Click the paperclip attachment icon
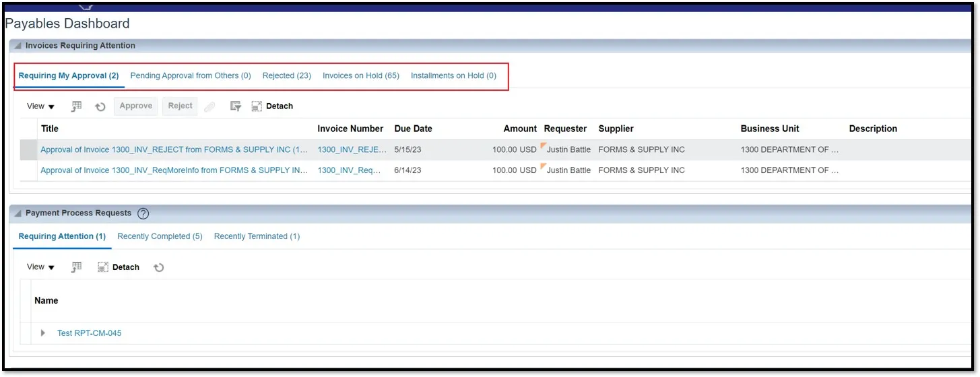Screen dimensions: 980x377 (209, 106)
